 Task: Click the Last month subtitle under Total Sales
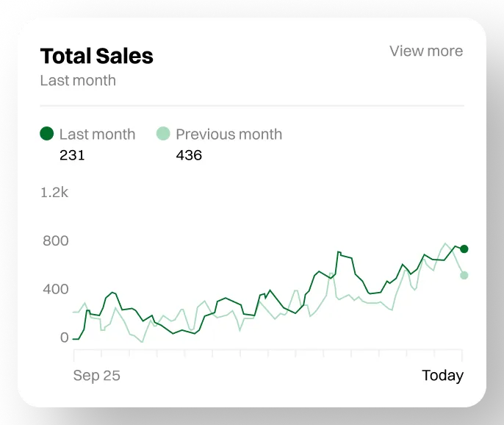[x=78, y=80]
